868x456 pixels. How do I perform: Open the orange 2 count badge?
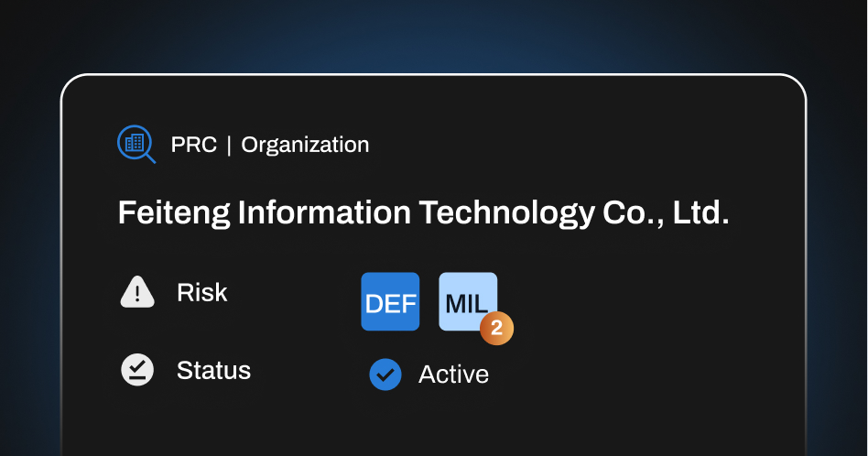tap(496, 328)
